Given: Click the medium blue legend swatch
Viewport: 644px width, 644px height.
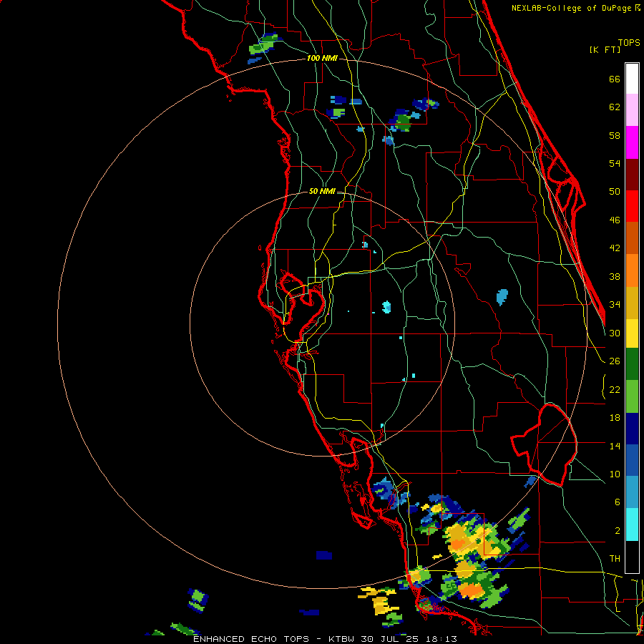Looking at the screenshot, I should (x=632, y=461).
